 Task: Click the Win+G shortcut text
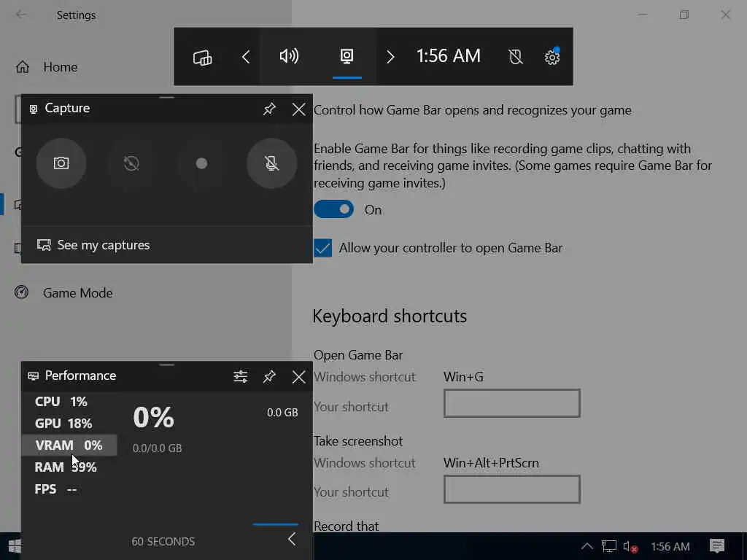click(463, 377)
